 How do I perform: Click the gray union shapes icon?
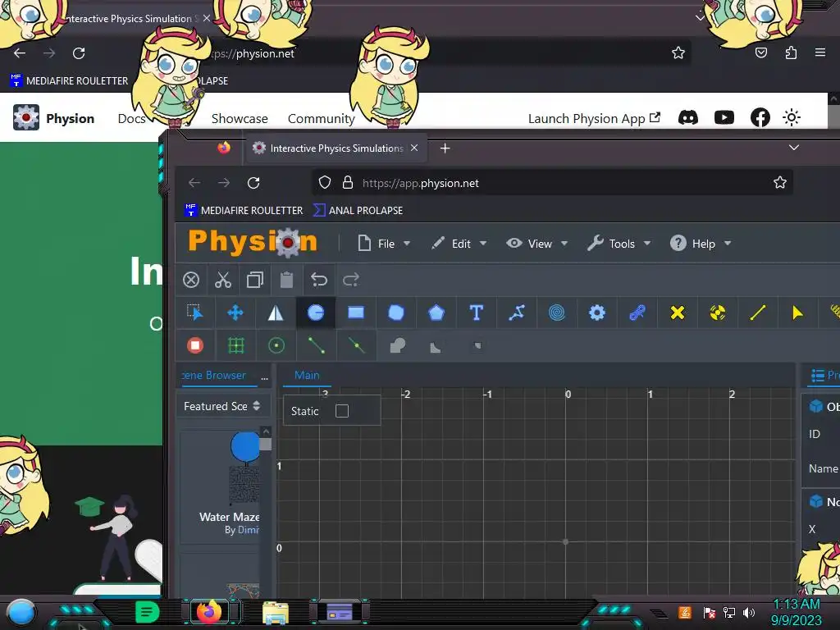pos(398,345)
